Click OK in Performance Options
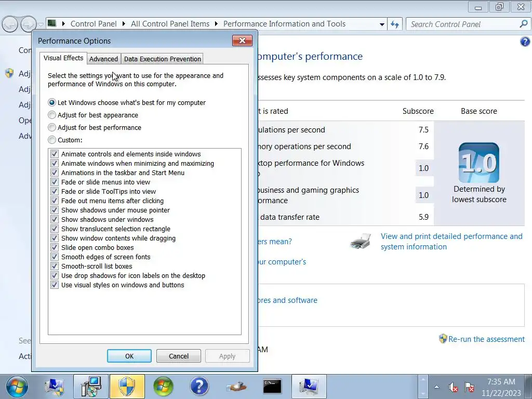The image size is (532, 399). point(129,356)
